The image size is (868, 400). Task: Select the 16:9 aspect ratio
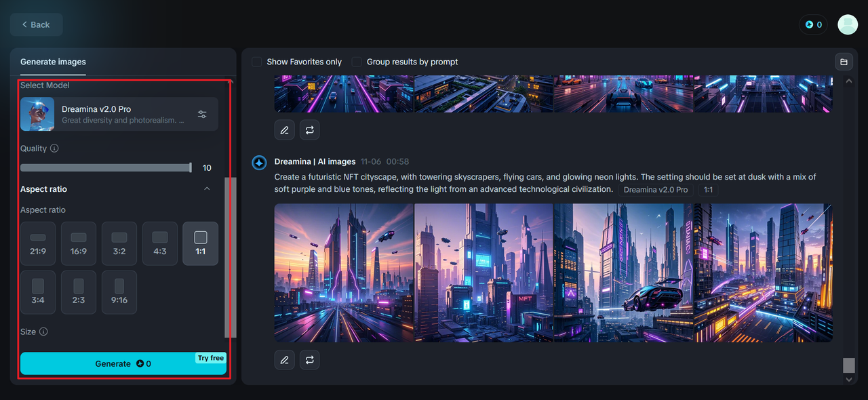(x=79, y=243)
